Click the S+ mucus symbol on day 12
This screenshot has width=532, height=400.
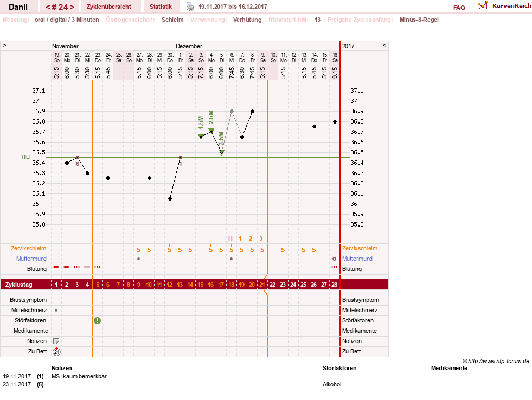[170, 248]
